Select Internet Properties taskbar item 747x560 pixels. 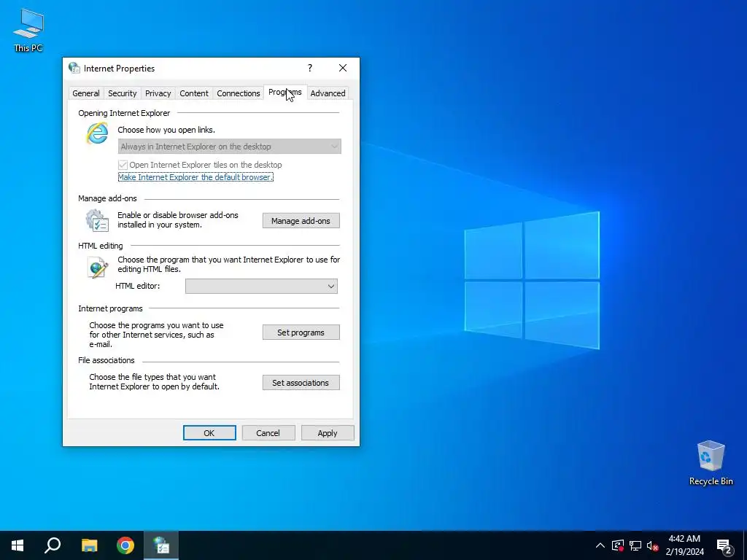click(161, 545)
